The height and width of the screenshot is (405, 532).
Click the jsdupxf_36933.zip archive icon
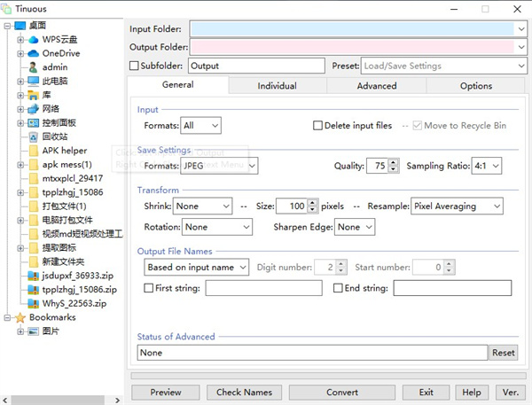tap(33, 275)
